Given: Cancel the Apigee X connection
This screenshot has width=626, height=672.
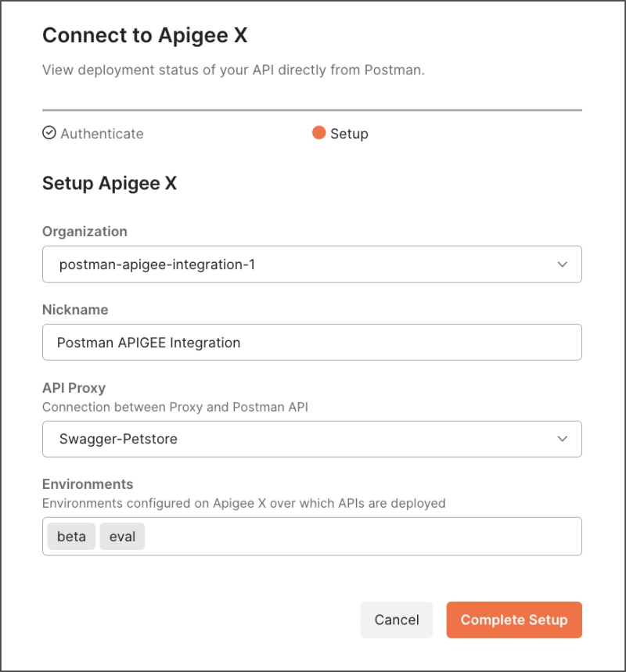Looking at the screenshot, I should tap(397, 620).
